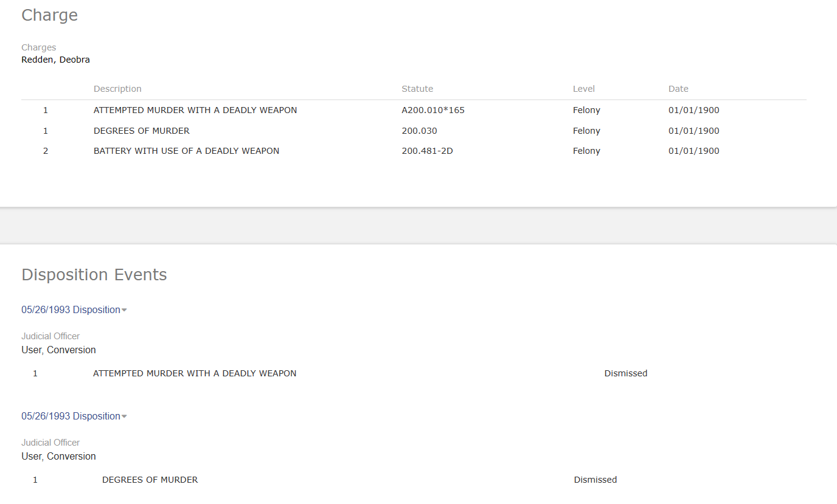The image size is (837, 504).
Task: Click the Level column header
Action: [x=584, y=89]
